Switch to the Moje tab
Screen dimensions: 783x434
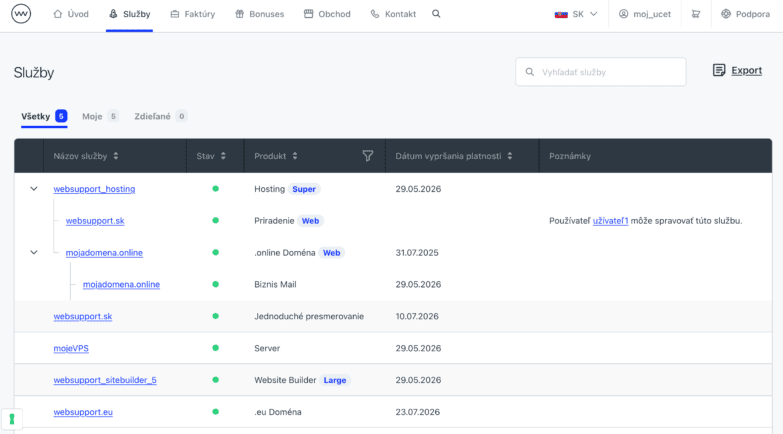click(100, 116)
